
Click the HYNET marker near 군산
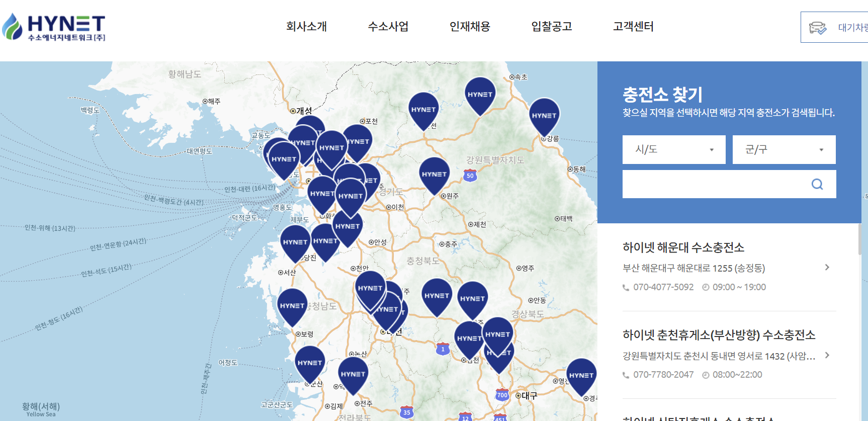point(310,364)
